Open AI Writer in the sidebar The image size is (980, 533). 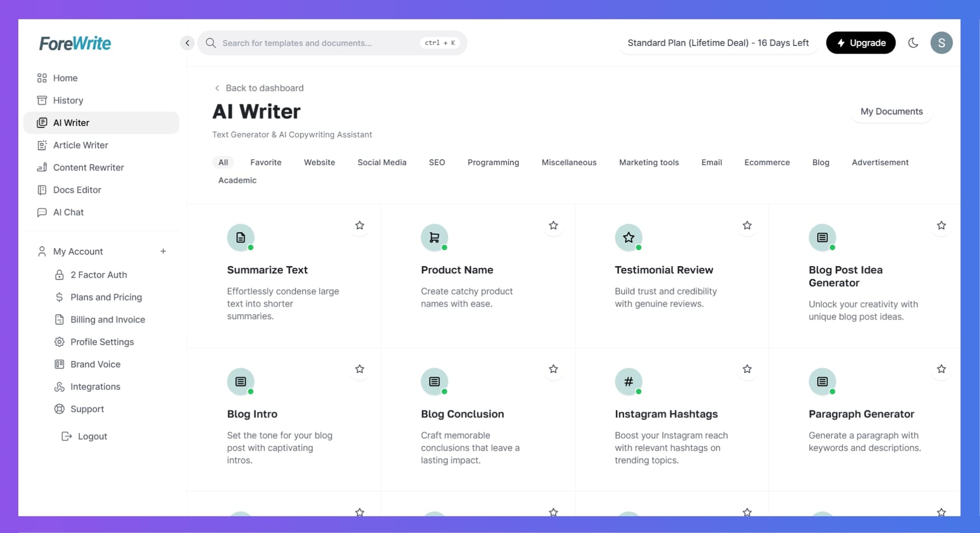click(102, 123)
